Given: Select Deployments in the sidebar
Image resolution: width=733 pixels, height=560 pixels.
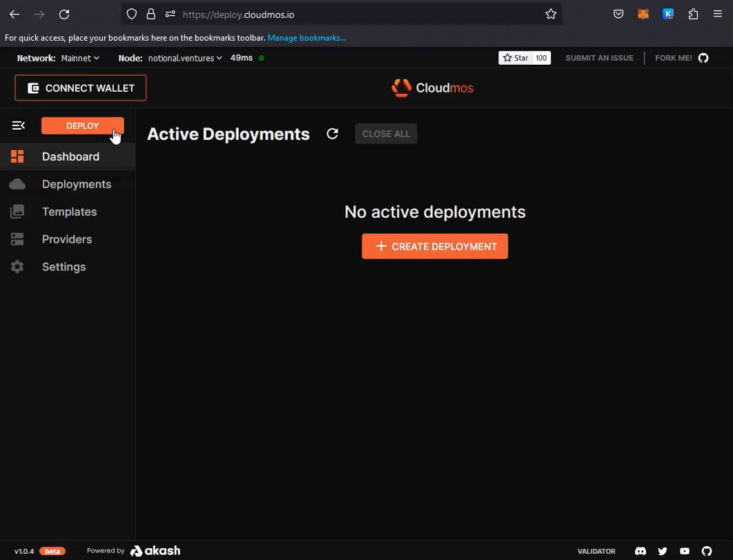Looking at the screenshot, I should point(76,184).
